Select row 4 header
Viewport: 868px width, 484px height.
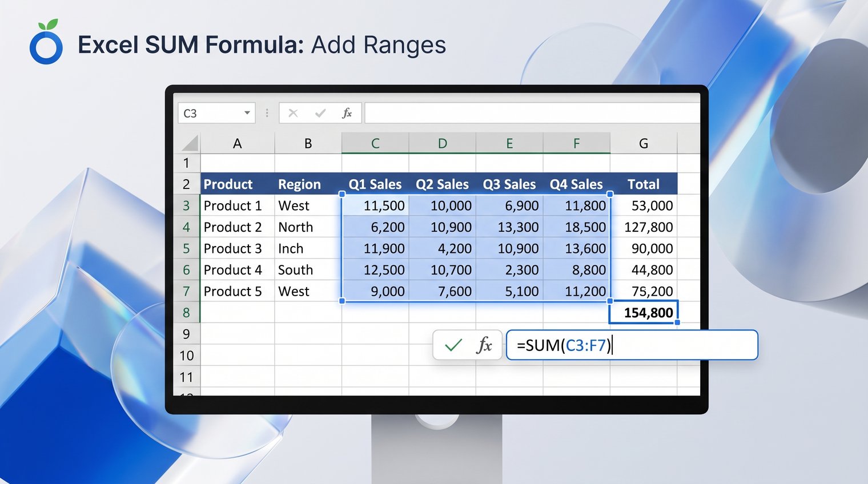[187, 227]
